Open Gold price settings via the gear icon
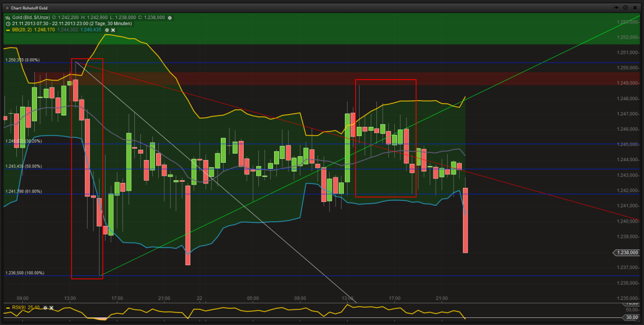 (170, 17)
